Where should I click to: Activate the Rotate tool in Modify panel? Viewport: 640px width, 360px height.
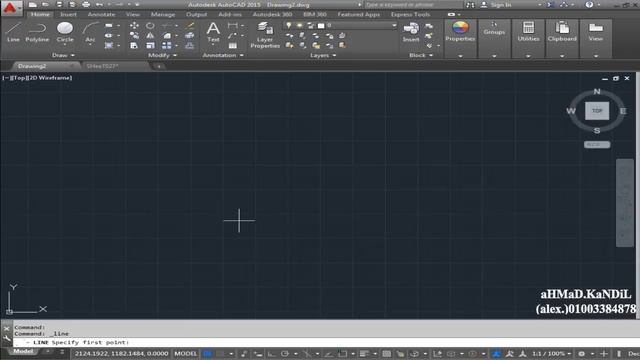150,25
